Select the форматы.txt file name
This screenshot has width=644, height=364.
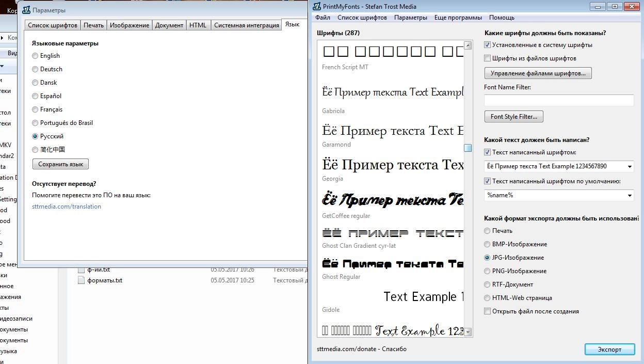105,280
